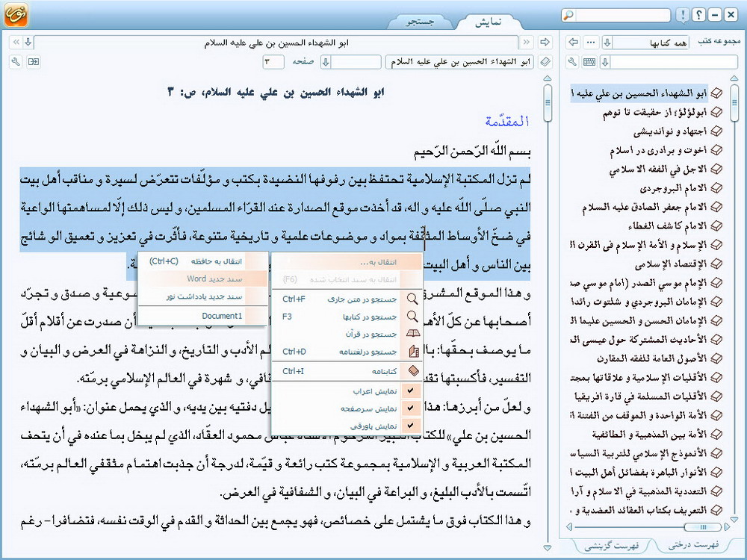Choose جستجو در قرآن menu item

[x=347, y=335]
